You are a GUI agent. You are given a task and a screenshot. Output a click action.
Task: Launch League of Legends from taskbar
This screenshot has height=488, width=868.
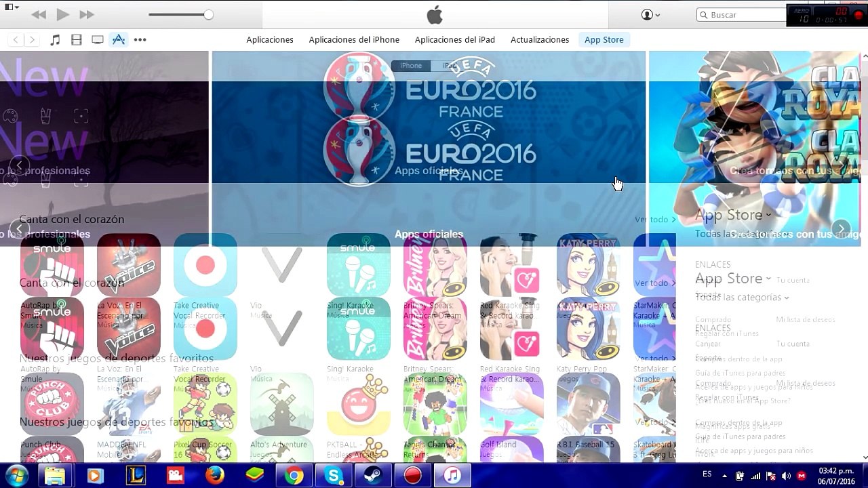pos(136,476)
